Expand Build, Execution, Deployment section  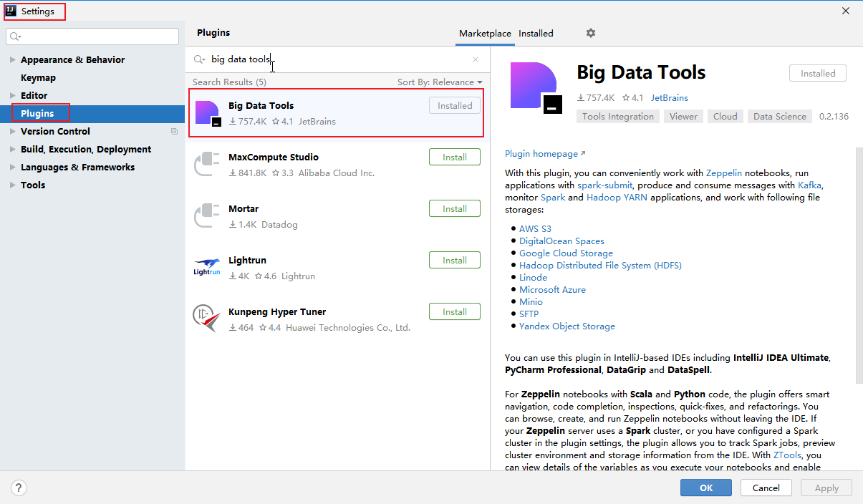[13, 150]
